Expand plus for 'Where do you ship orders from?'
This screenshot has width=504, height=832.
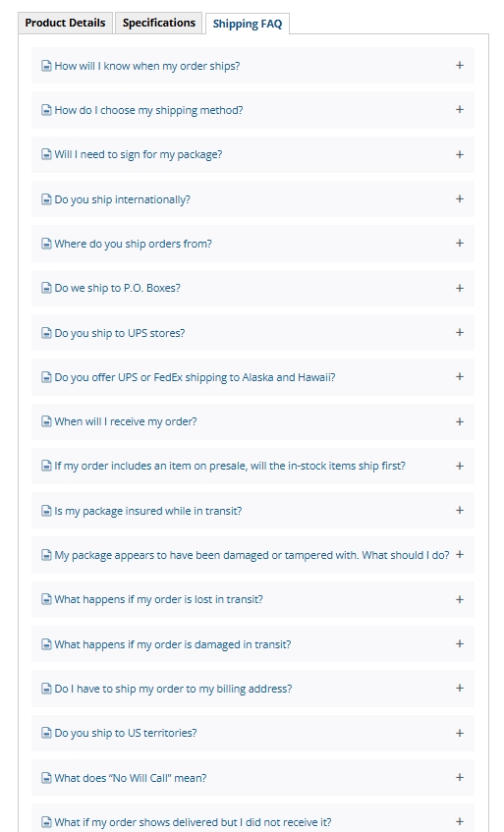click(x=460, y=244)
